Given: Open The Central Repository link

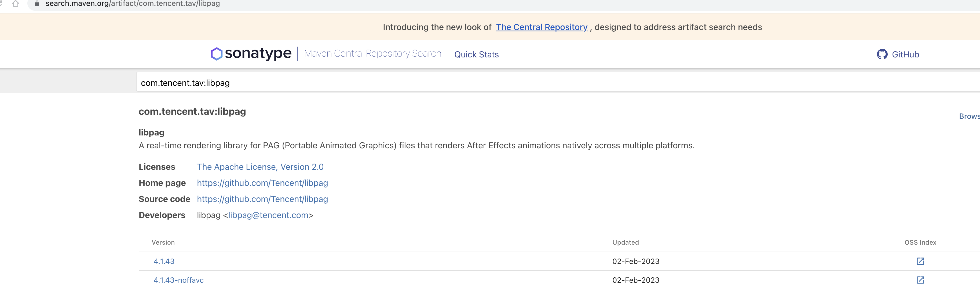Looking at the screenshot, I should pos(541,27).
